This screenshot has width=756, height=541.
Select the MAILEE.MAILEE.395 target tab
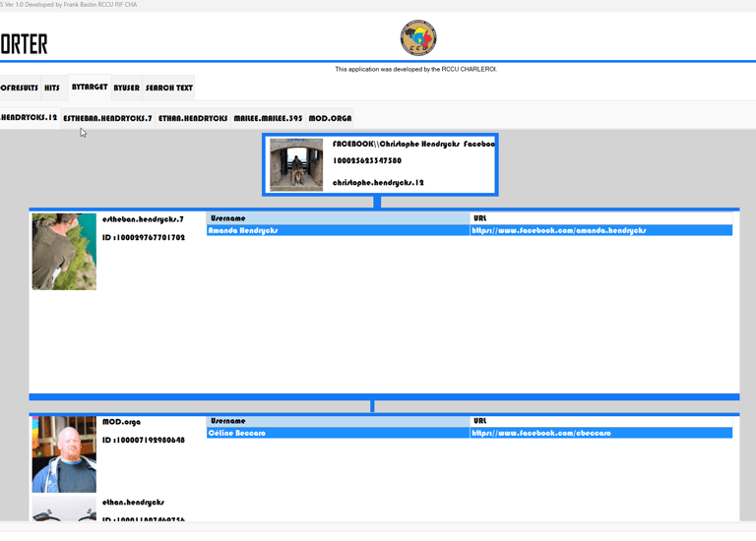268,118
